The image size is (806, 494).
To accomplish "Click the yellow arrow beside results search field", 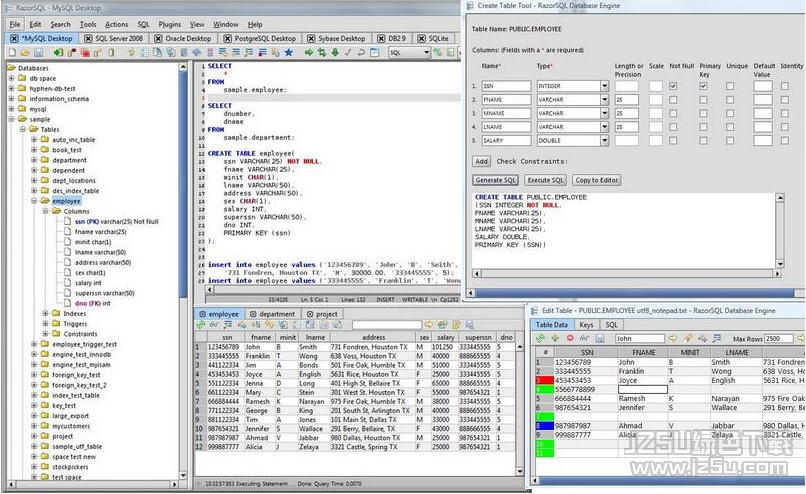I will [x=429, y=325].
